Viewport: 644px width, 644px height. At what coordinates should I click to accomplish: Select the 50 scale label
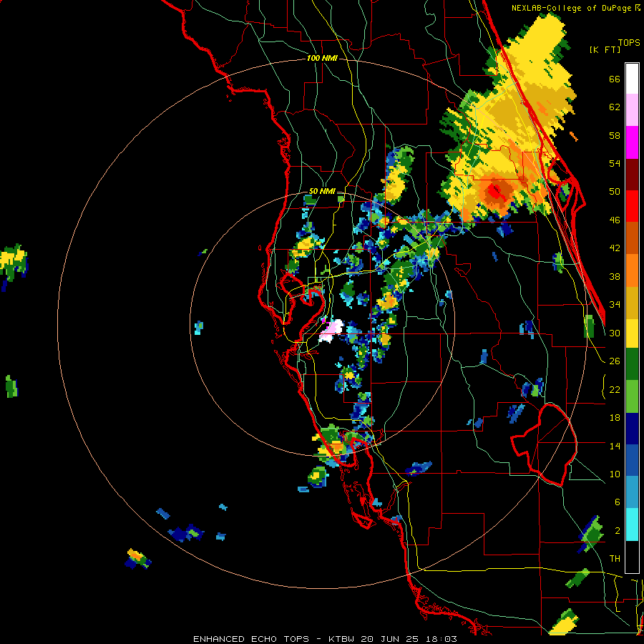[x=615, y=192]
